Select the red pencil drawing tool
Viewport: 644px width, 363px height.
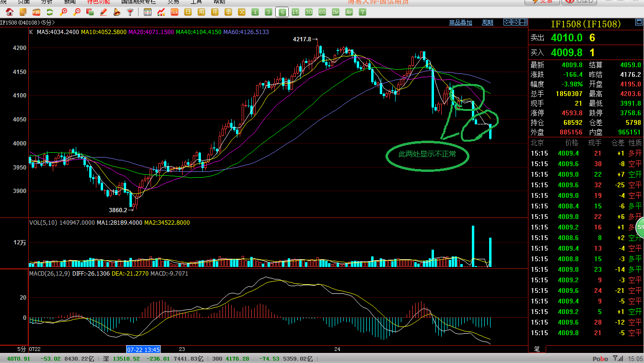[103, 12]
